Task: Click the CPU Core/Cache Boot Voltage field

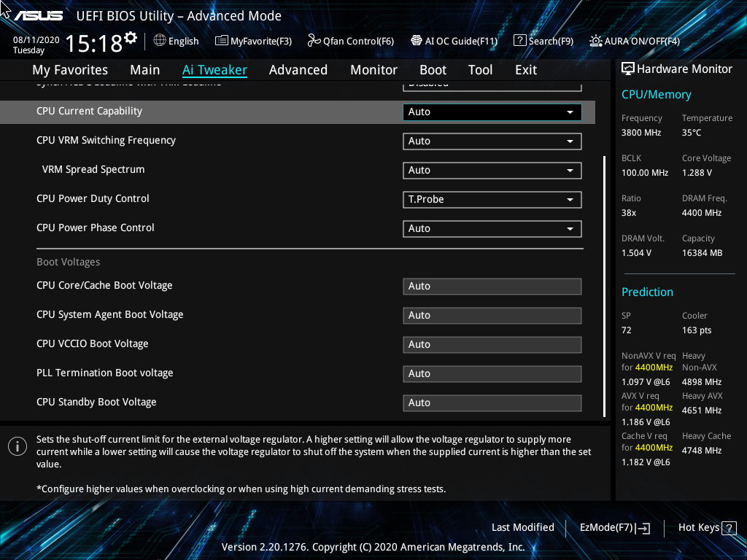Action: click(492, 287)
